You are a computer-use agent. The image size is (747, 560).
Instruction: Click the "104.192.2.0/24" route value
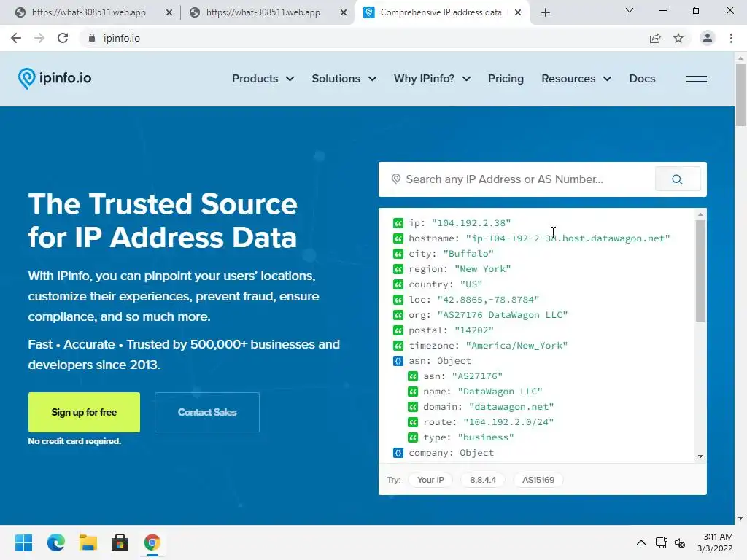pyautogui.click(x=508, y=422)
